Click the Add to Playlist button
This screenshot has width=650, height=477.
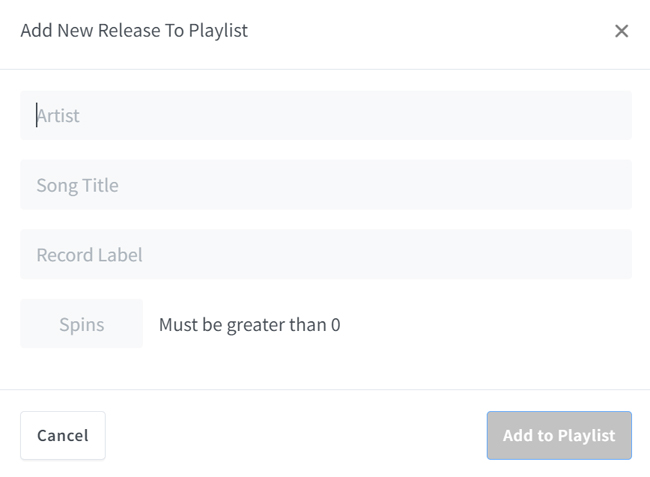(x=559, y=435)
